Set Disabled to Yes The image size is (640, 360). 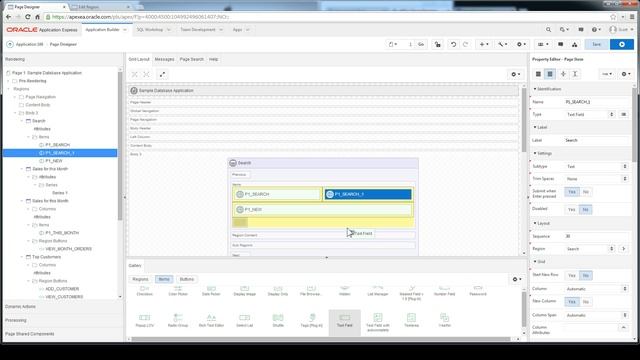572,209
